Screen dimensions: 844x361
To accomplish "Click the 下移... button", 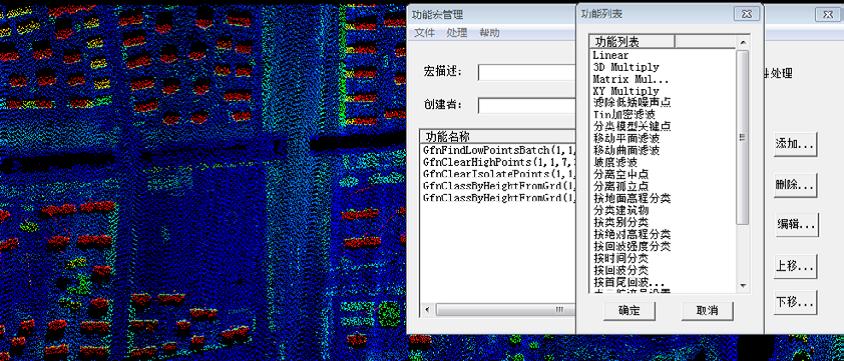I will 795,302.
